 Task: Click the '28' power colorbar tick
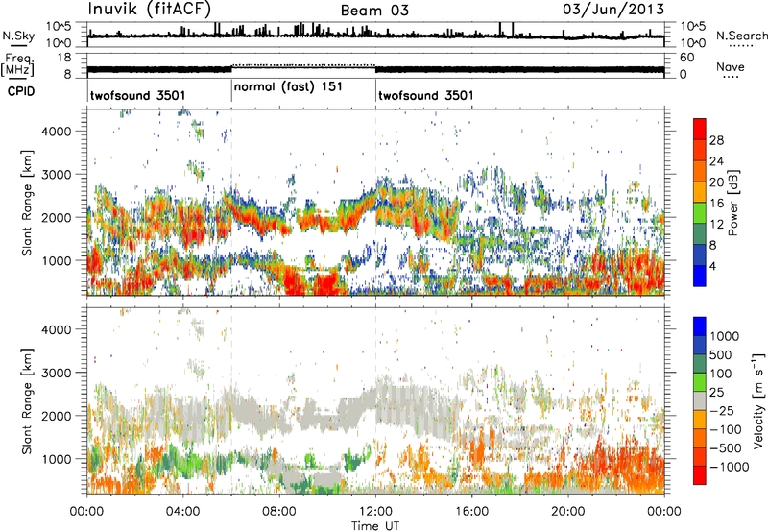[716, 140]
